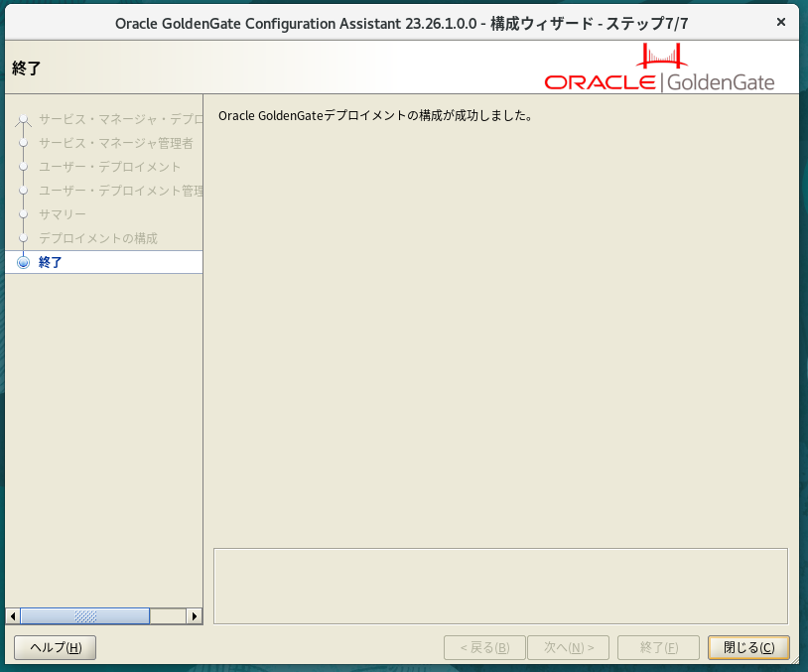Viewport: 808px width, 672px height.
Task: Click the 終了(F) button
Action: (x=658, y=647)
